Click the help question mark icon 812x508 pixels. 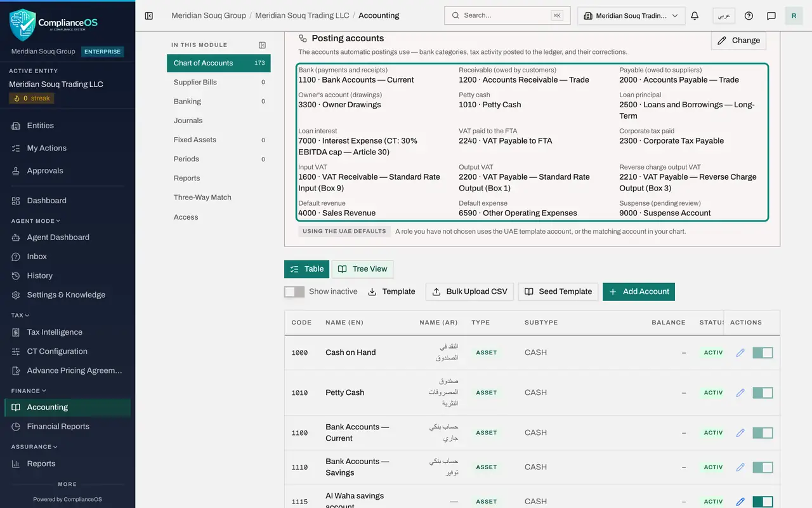click(749, 16)
